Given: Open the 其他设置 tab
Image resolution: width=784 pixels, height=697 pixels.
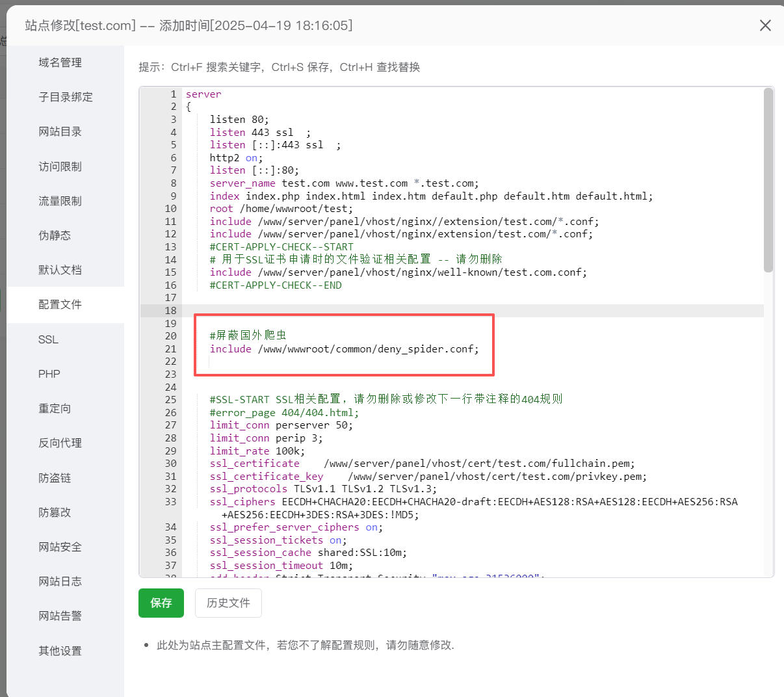Looking at the screenshot, I should pyautogui.click(x=60, y=651).
